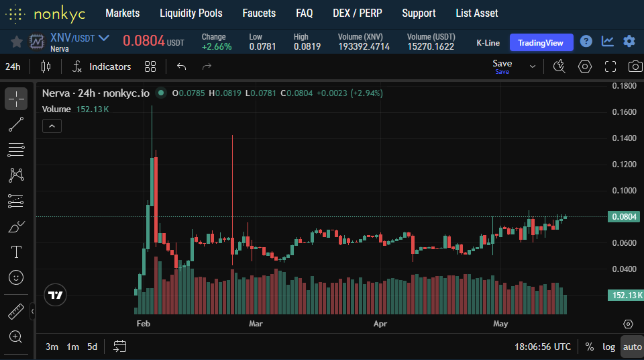Save the chart layout
Image resolution: width=644 pixels, height=360 pixels.
[502, 66]
